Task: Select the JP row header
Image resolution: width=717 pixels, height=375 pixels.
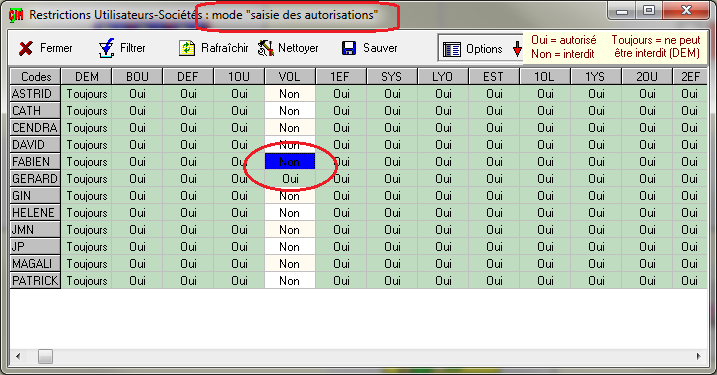Action: (35, 246)
